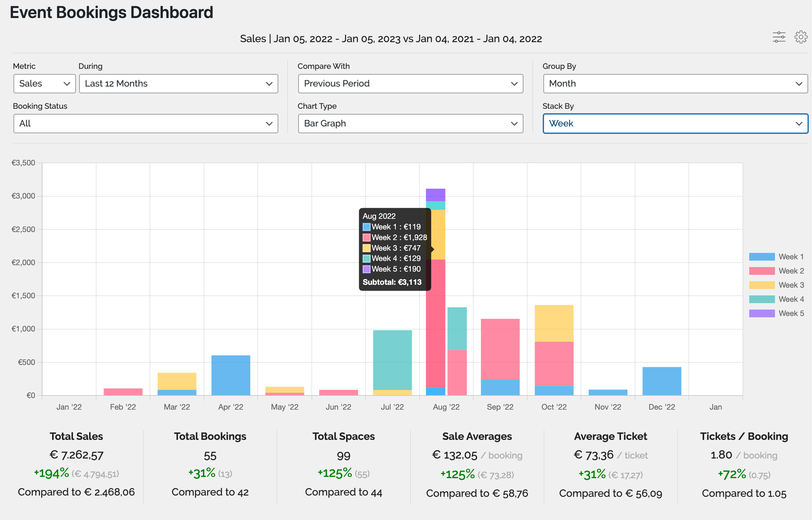
Task: Open the settings gear icon
Action: tap(800, 37)
